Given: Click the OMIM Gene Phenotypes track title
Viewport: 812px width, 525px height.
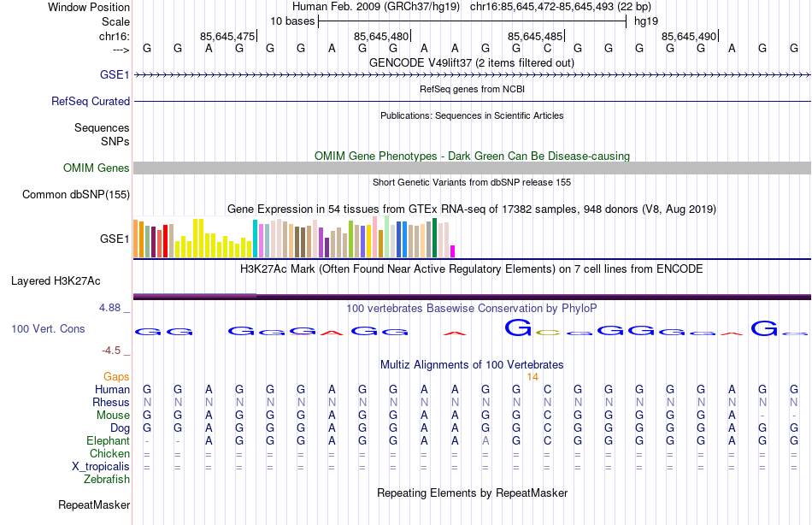Looking at the screenshot, I should click(x=472, y=156).
